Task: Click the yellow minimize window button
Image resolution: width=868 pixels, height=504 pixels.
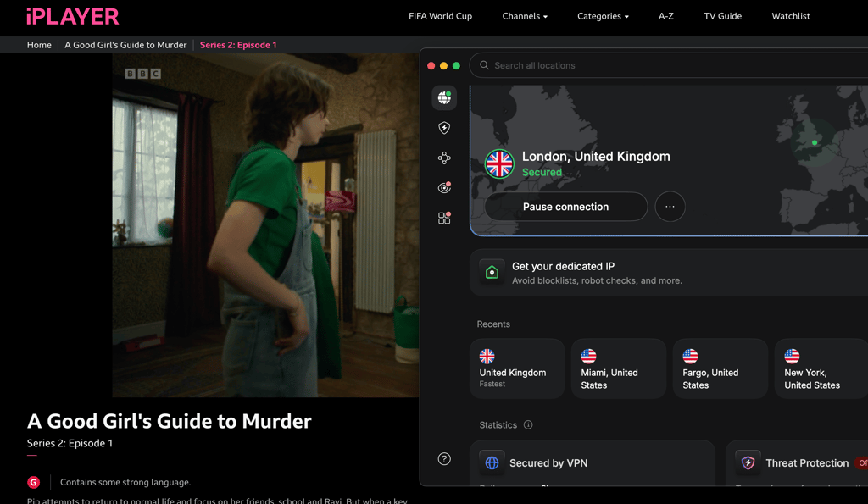Action: pyautogui.click(x=443, y=66)
